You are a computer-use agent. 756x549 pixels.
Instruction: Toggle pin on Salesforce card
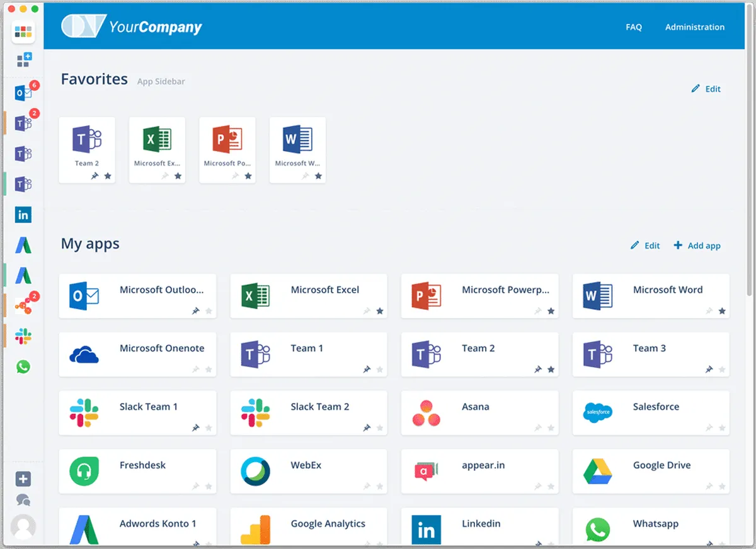[709, 428]
